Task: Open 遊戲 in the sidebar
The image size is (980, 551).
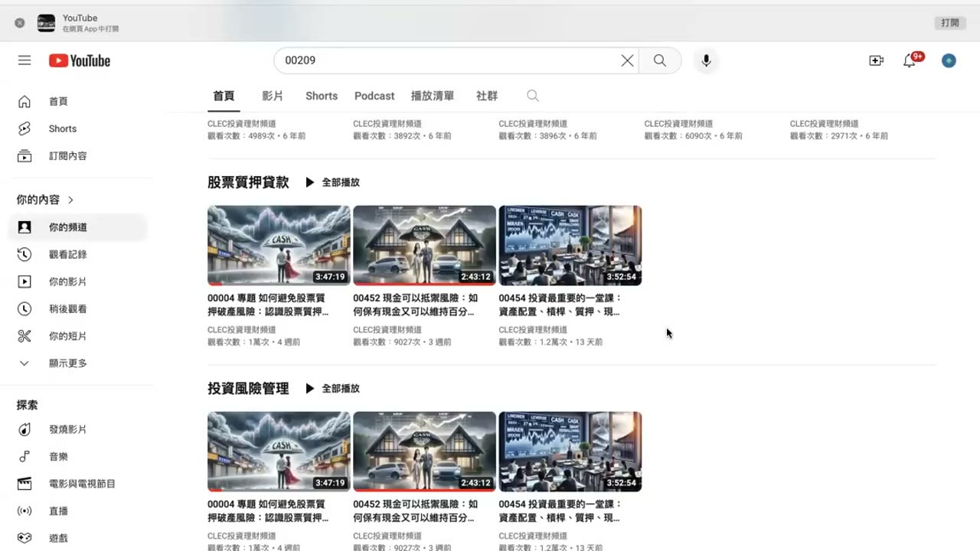Action: (x=77, y=538)
